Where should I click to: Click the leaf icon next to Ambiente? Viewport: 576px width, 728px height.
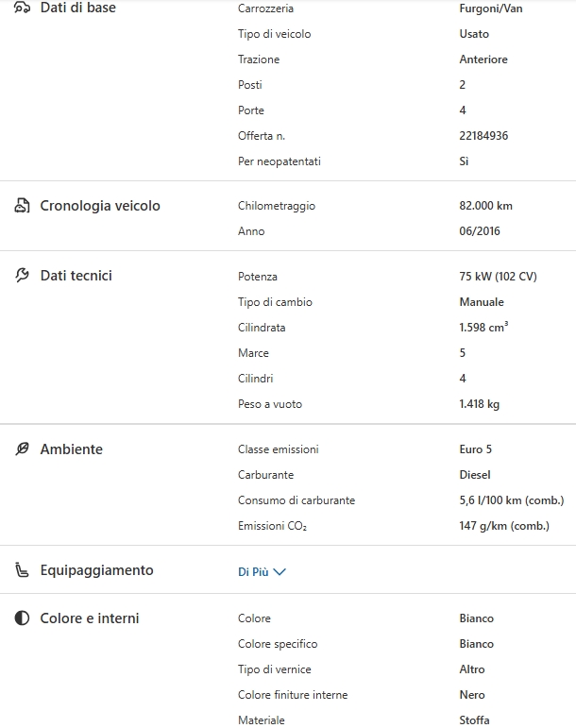22,449
